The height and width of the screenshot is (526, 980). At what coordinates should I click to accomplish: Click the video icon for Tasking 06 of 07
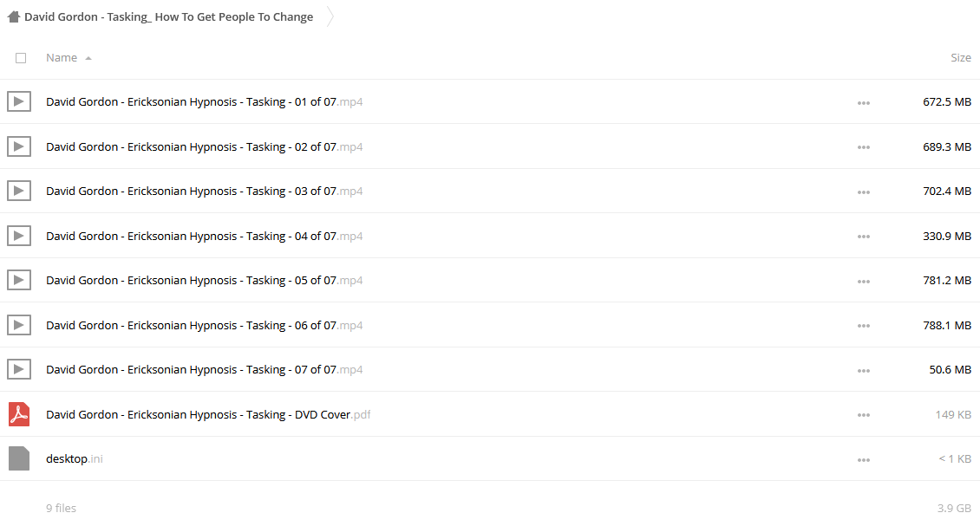pyautogui.click(x=19, y=325)
